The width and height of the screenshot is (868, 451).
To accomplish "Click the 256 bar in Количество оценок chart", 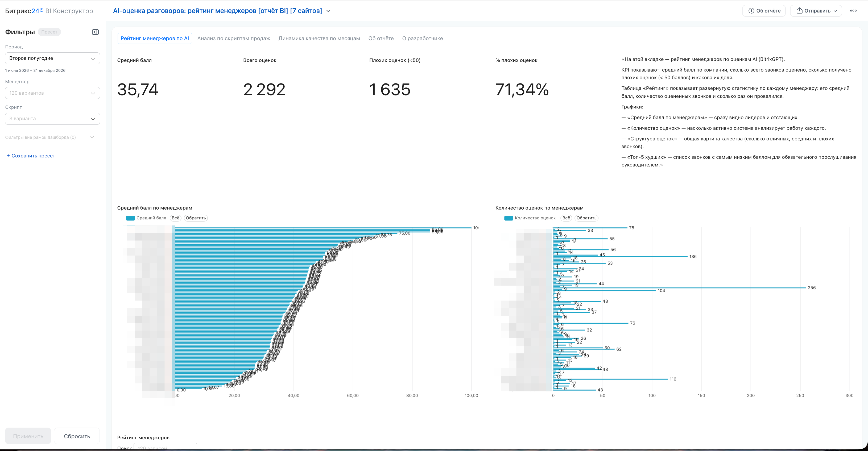I will (680, 288).
